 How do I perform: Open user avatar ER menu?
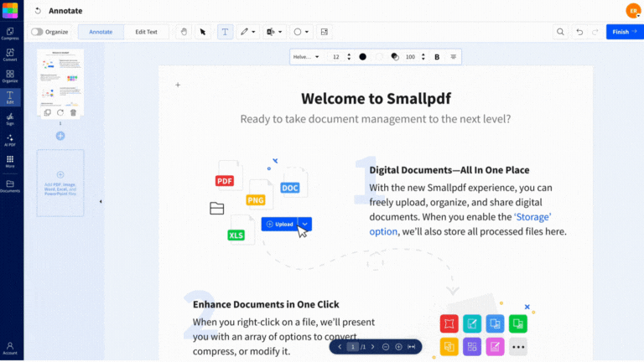coord(633,11)
